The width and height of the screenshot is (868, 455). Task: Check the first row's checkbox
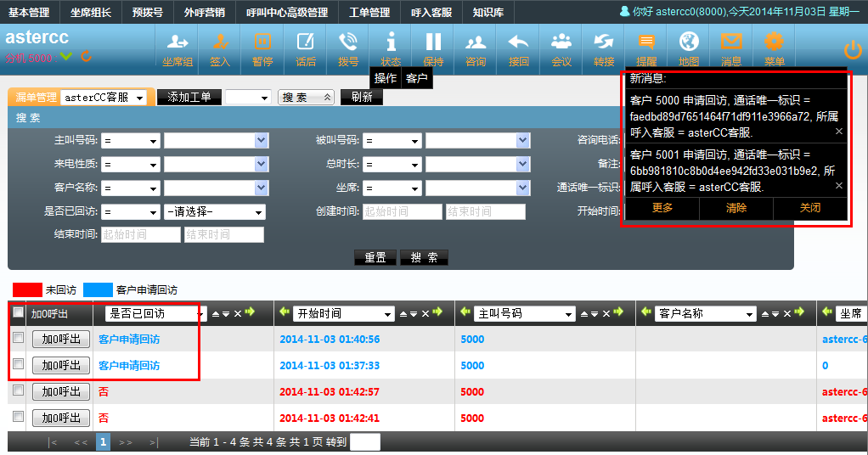19,339
